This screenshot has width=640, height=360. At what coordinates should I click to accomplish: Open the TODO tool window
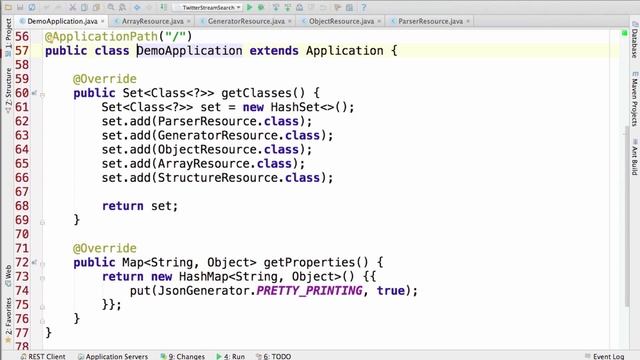(273, 356)
